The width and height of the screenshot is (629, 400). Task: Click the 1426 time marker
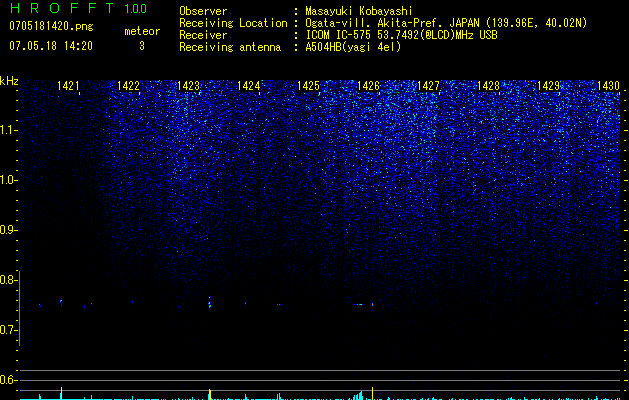point(368,86)
